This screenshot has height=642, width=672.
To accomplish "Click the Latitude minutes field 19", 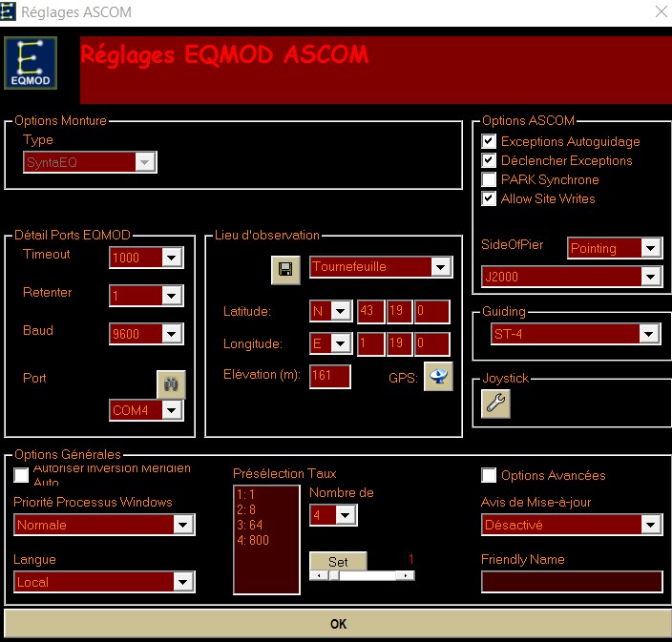I will pyautogui.click(x=399, y=311).
